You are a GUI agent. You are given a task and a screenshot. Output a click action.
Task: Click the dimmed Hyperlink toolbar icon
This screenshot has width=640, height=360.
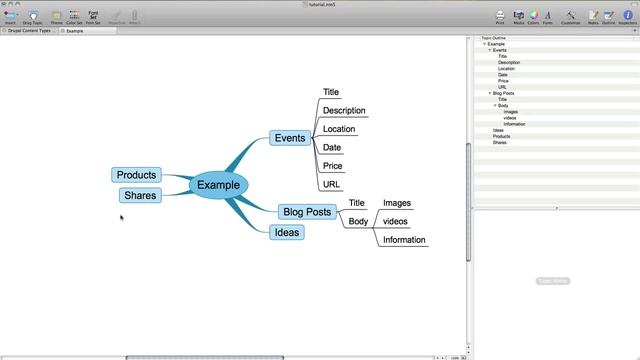(x=117, y=16)
